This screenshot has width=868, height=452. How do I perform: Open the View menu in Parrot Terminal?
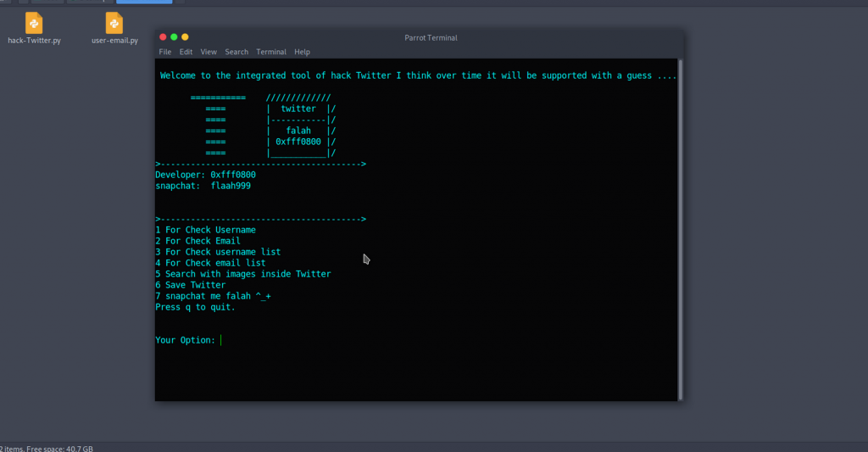(209, 52)
